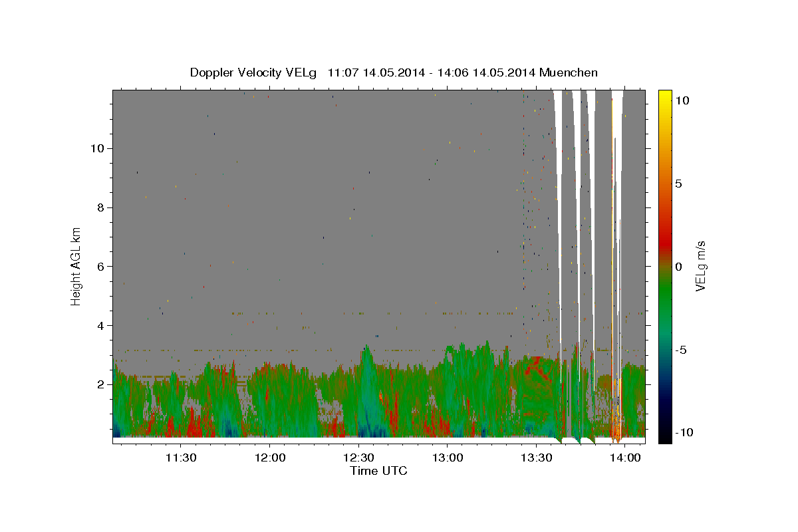Click the 13:30 time tick label
Image resolution: width=798 pixels, height=532 pixels.
[537, 458]
